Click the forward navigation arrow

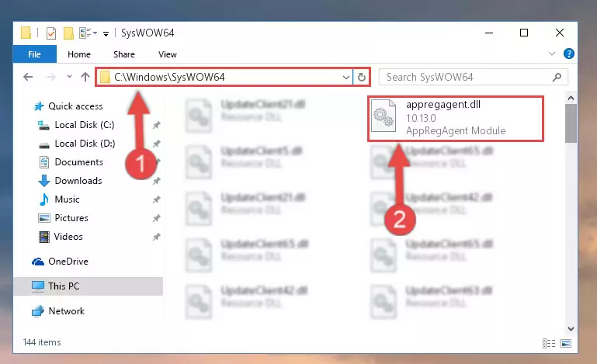point(50,78)
